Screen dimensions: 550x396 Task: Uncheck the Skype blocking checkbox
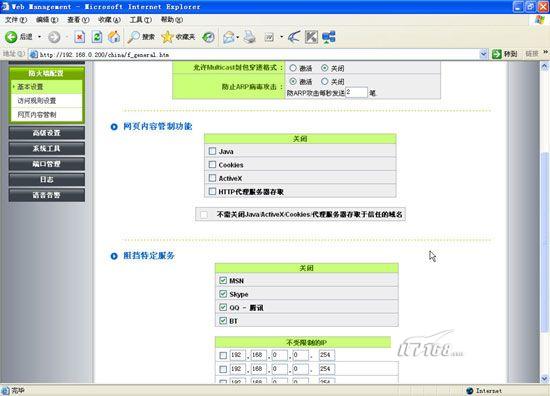(x=223, y=294)
